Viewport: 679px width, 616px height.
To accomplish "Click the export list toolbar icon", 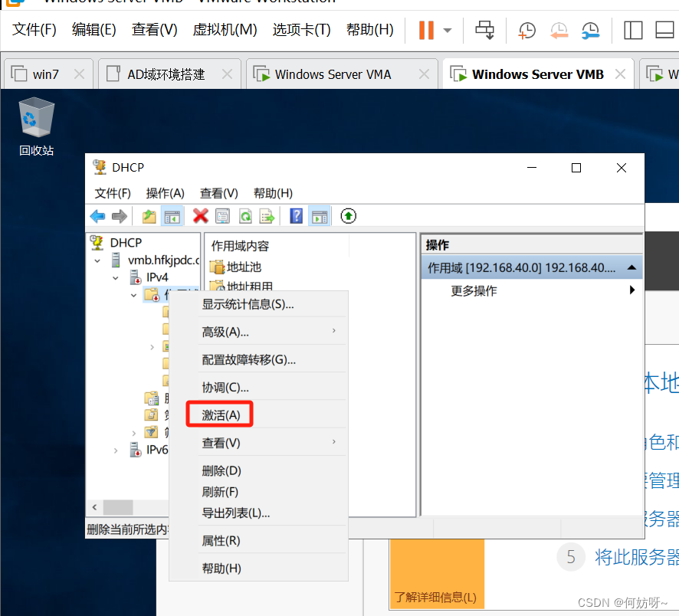I will tap(267, 217).
